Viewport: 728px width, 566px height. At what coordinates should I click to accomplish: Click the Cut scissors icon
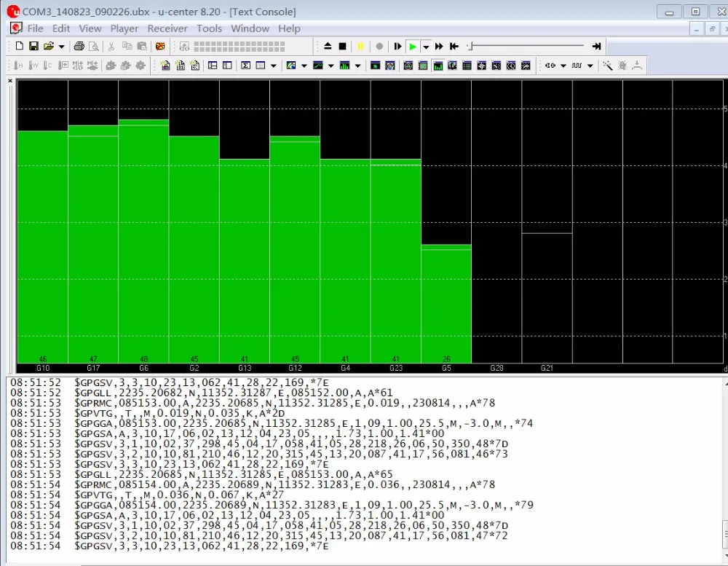(111, 46)
